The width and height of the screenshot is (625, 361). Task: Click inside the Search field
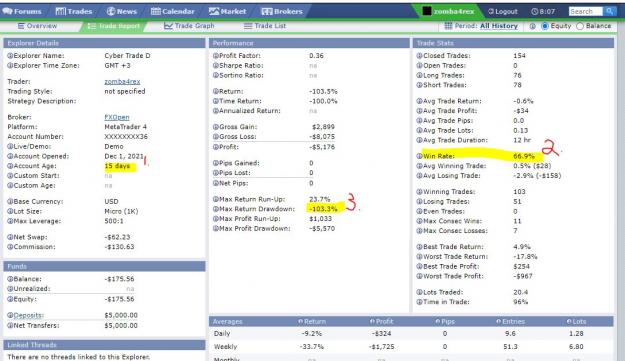pyautogui.click(x=586, y=12)
